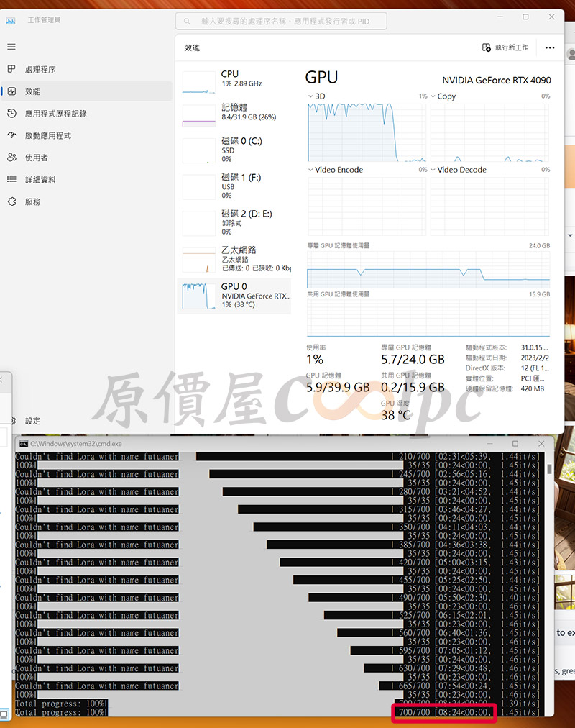Select Disk 0 (C:) SSD item
The width and height of the screenshot is (575, 728).
click(234, 149)
